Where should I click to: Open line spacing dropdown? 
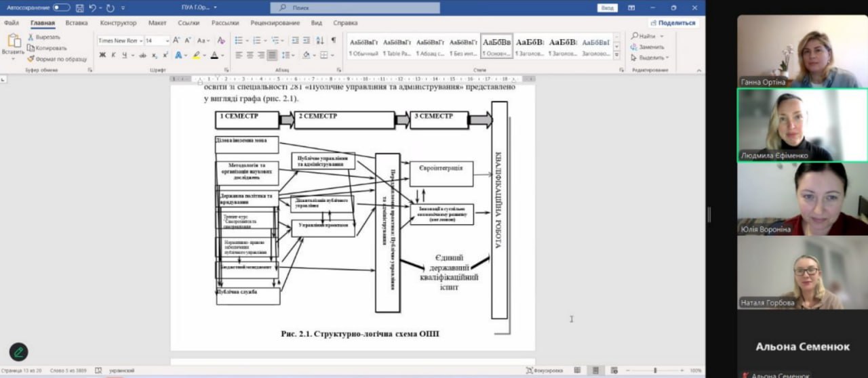[x=287, y=55]
